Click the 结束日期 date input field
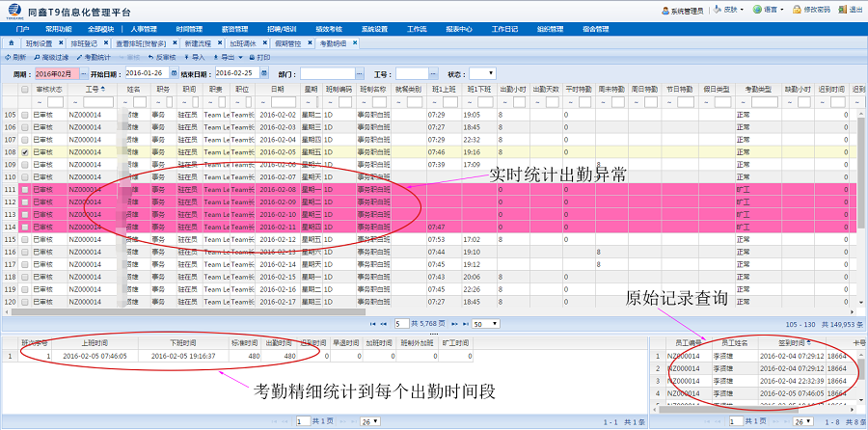 [235, 73]
